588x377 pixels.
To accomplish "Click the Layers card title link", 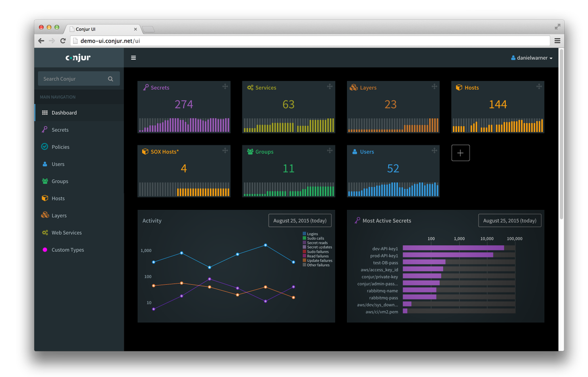I will (368, 88).
